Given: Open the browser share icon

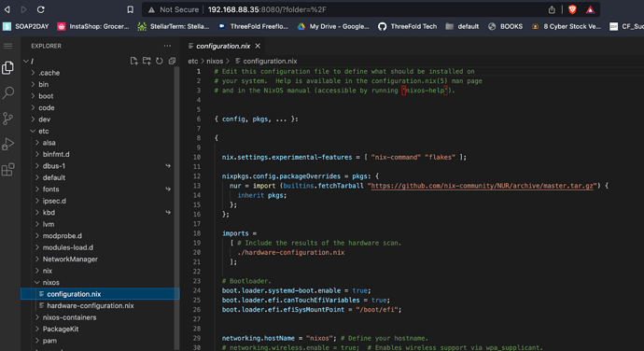Looking at the screenshot, I should [x=552, y=9].
